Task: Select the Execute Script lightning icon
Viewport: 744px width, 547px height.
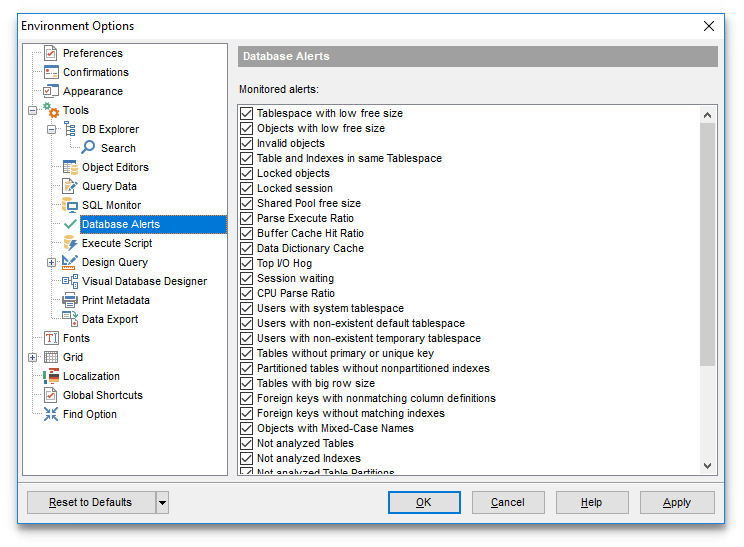Action: [x=70, y=243]
